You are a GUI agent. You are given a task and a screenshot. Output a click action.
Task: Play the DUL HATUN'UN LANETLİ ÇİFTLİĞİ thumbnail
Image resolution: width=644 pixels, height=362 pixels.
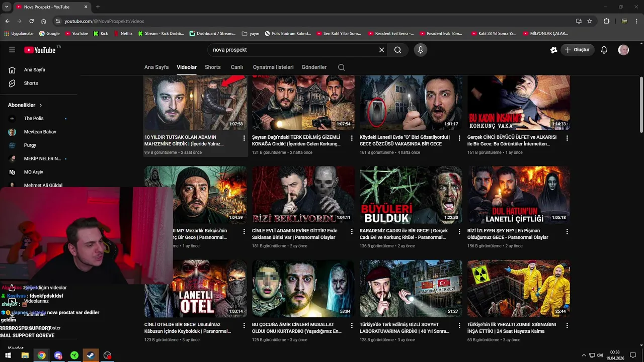click(519, 195)
